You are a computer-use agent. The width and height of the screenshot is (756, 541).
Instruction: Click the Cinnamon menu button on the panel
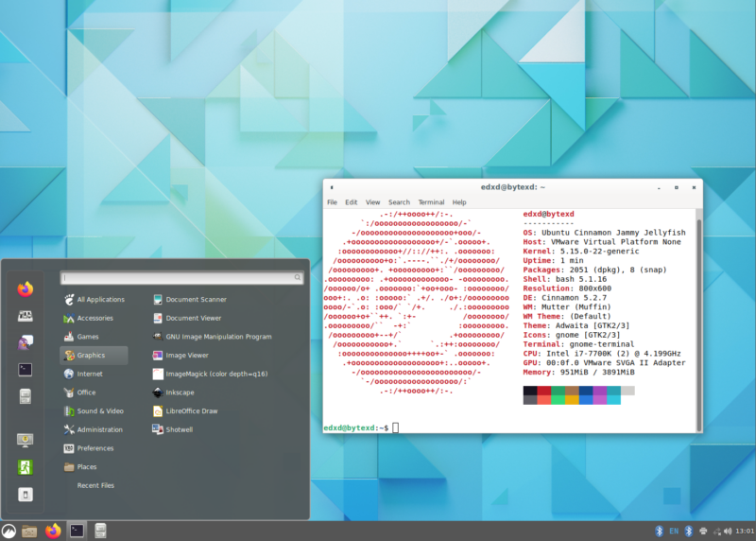coord(9,532)
